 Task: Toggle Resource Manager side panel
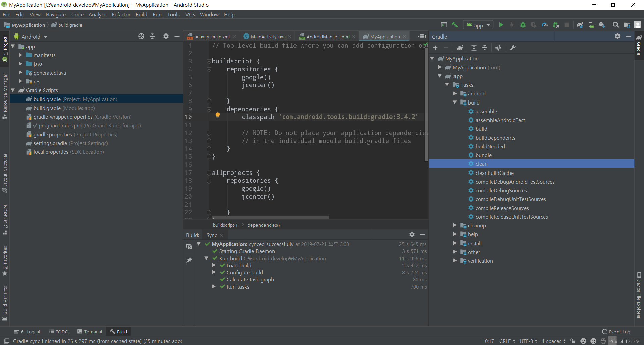pyautogui.click(x=5, y=96)
